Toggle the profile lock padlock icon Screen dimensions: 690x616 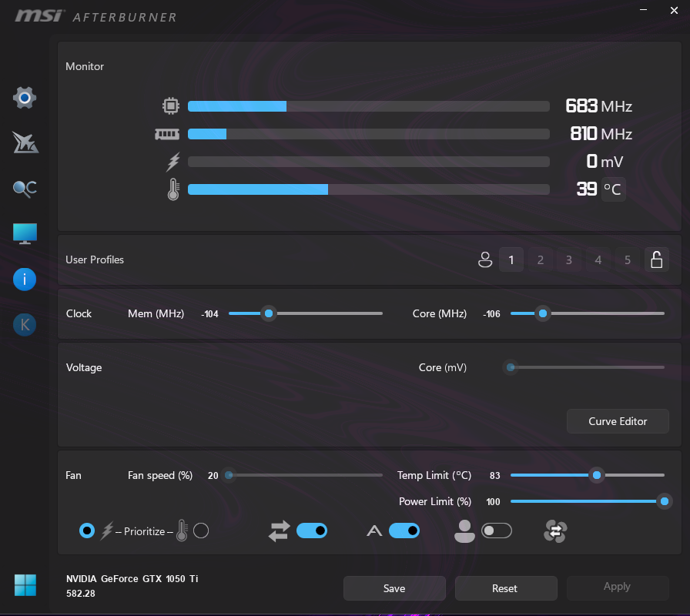(657, 259)
